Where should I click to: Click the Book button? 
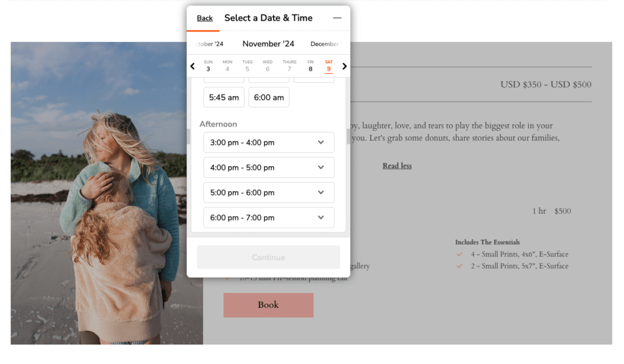point(268,305)
